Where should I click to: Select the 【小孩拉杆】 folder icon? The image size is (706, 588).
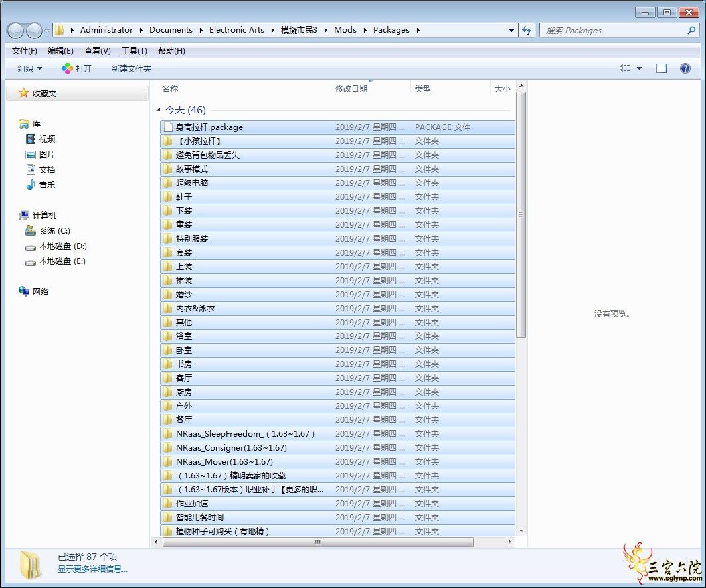(168, 141)
